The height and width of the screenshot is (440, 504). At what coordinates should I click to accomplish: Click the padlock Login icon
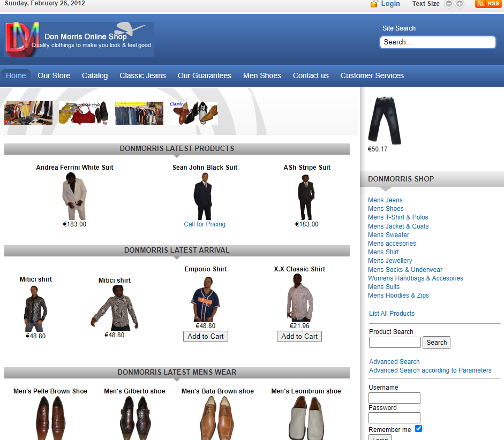click(374, 4)
